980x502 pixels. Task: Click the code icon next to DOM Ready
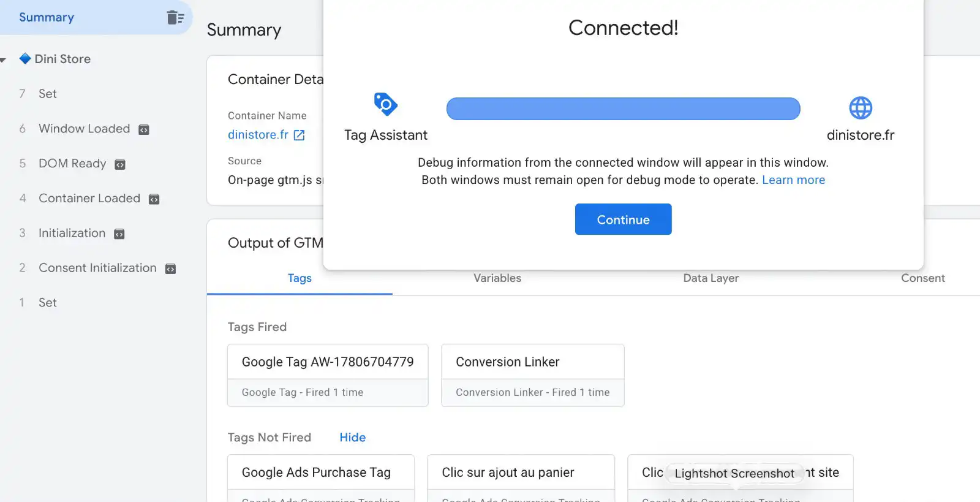[120, 164]
